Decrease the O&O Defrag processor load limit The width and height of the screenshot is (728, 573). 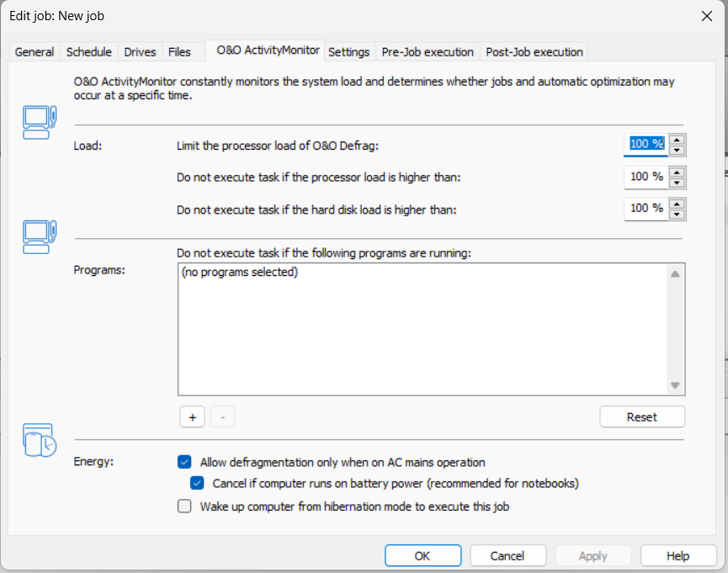pos(678,150)
